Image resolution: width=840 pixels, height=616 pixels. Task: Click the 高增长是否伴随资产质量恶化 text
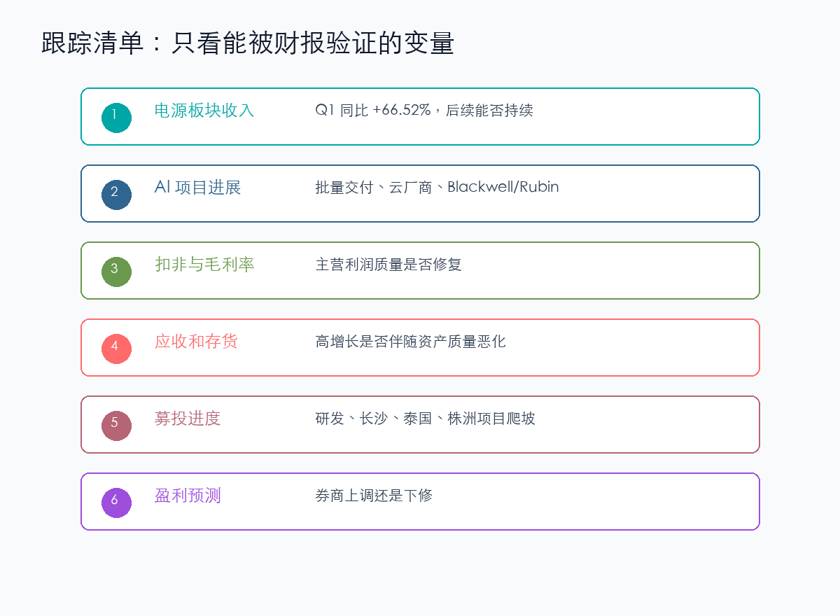(410, 342)
